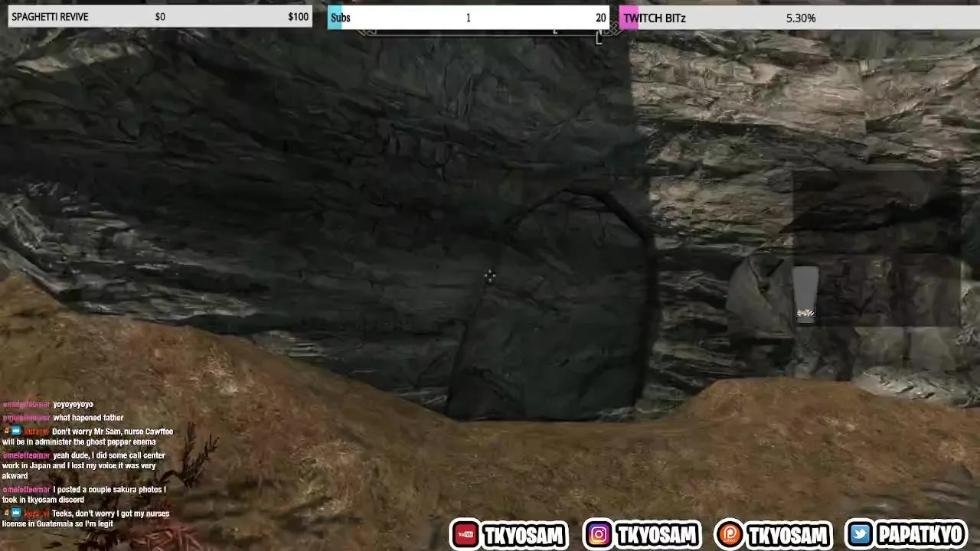980x551 pixels.
Task: Click the Subs goal progress bar
Action: point(468,18)
